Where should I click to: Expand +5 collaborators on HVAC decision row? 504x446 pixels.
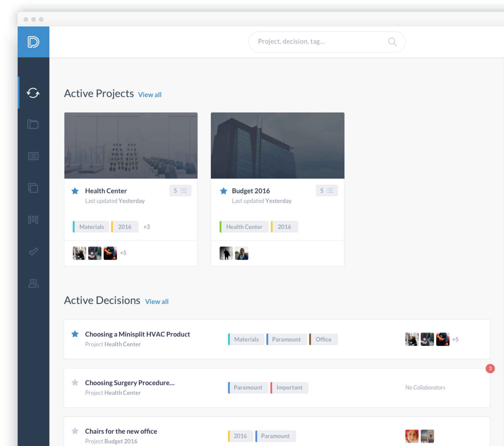click(x=455, y=340)
